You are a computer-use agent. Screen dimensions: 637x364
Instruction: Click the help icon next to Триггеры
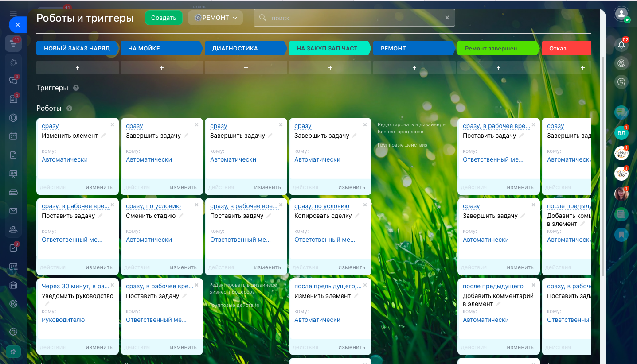tap(76, 88)
